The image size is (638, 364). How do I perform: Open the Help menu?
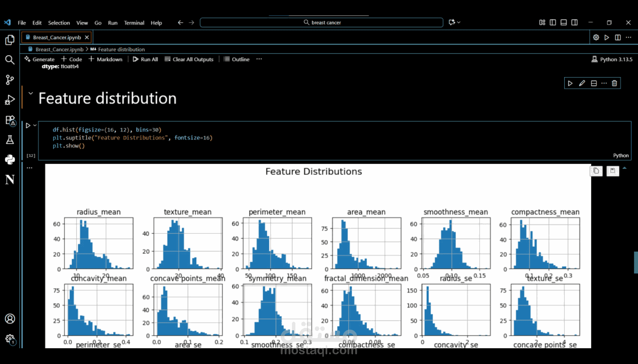[x=156, y=23]
